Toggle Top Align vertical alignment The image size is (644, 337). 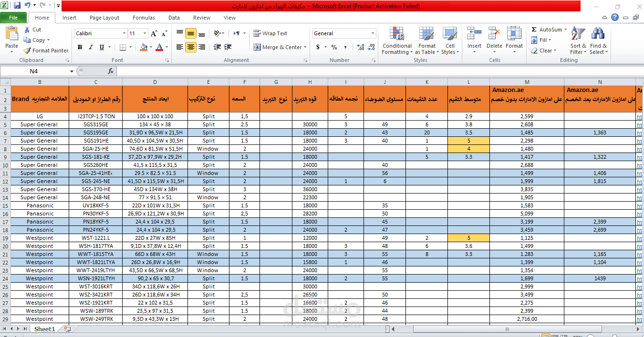coord(180,33)
